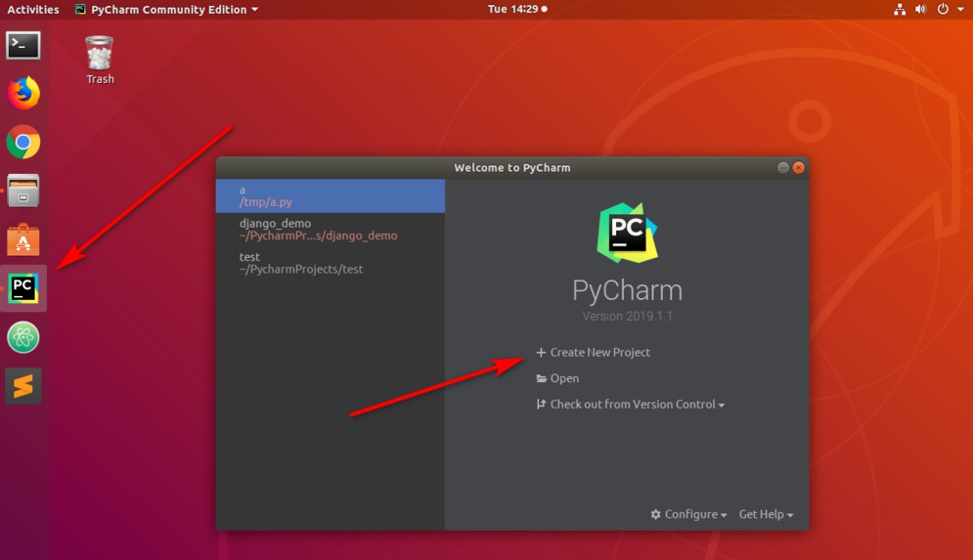Click the plus icon beside Create New Project
This screenshot has height=560, width=973.
[541, 352]
